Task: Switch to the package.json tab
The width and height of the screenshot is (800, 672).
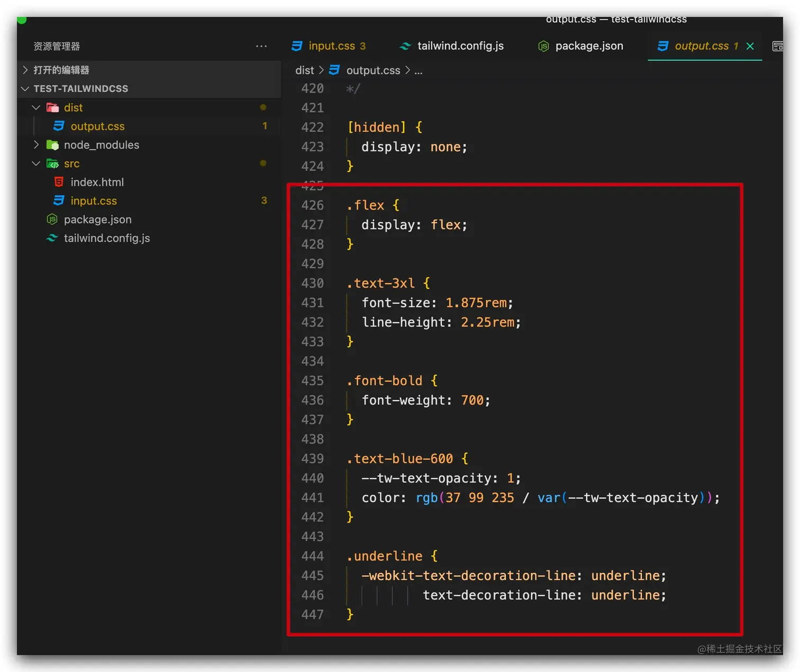Action: point(589,46)
